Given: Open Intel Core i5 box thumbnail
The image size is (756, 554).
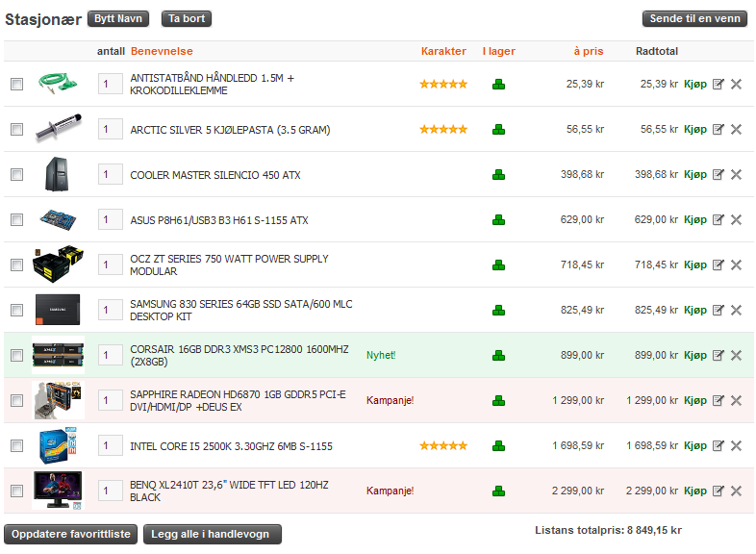Looking at the screenshot, I should click(x=58, y=445).
